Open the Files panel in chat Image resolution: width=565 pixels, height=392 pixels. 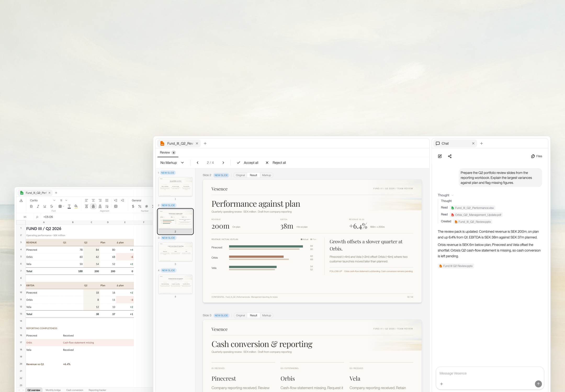(x=536, y=156)
